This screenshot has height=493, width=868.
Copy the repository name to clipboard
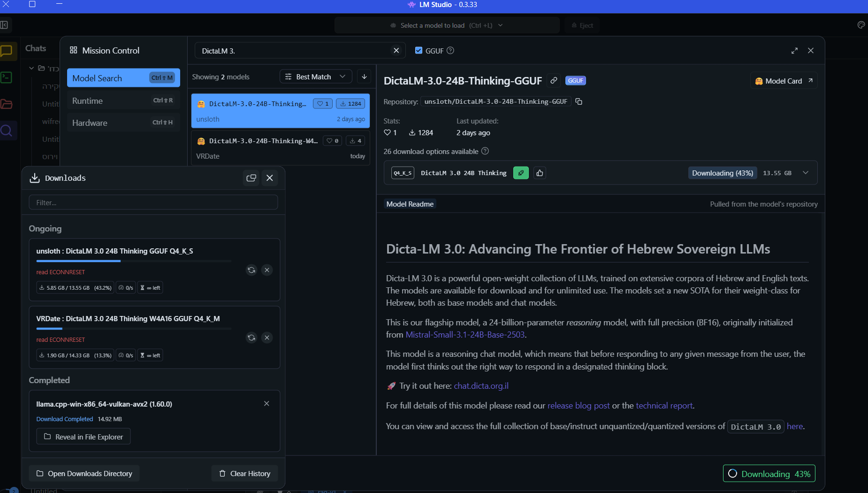point(579,101)
